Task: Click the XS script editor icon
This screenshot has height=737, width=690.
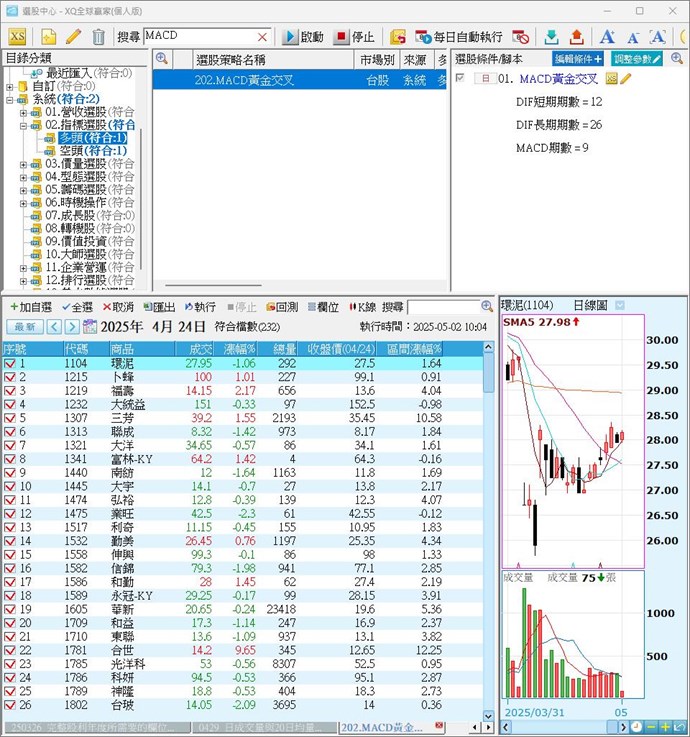Action: (18, 37)
